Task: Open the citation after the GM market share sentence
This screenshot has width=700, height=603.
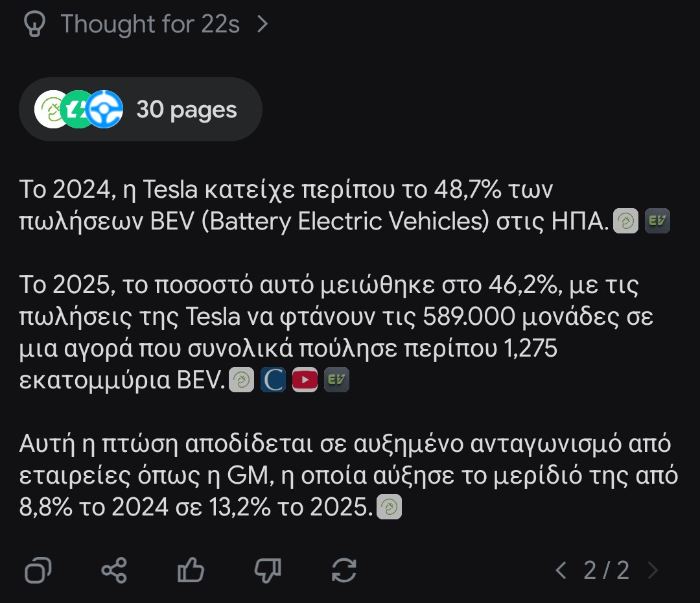Action: click(389, 507)
